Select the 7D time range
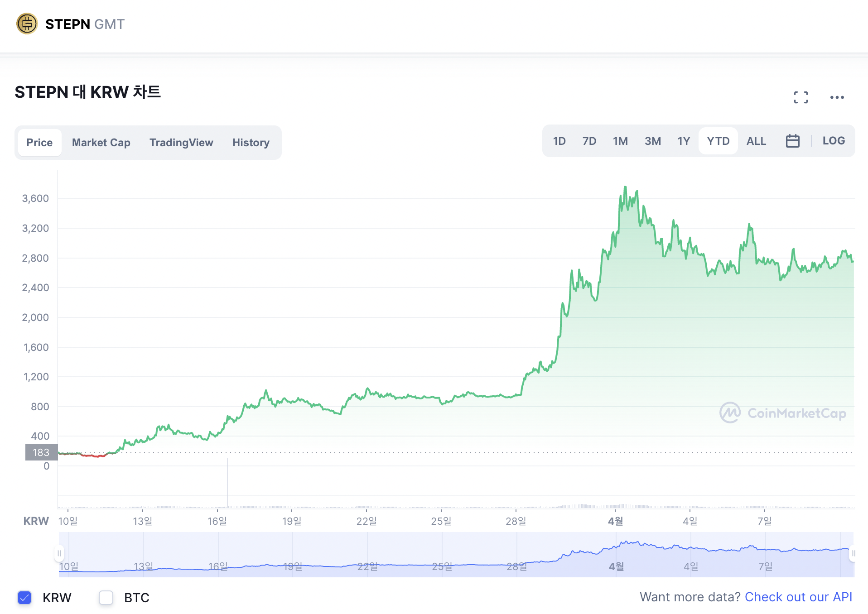 pyautogui.click(x=589, y=141)
